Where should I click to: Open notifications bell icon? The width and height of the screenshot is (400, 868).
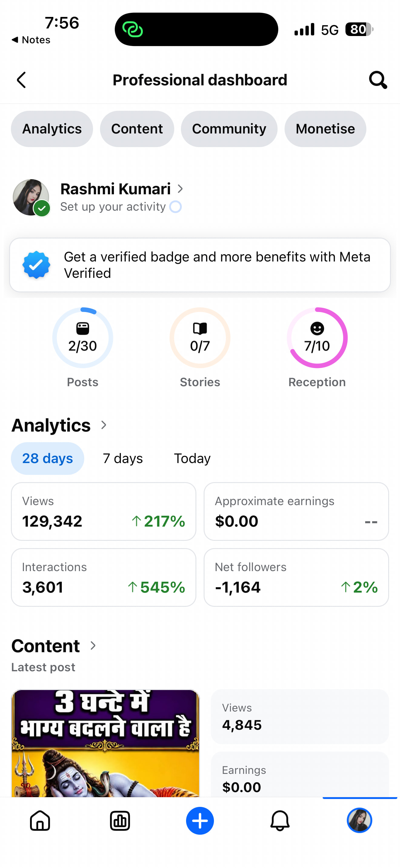point(280,821)
